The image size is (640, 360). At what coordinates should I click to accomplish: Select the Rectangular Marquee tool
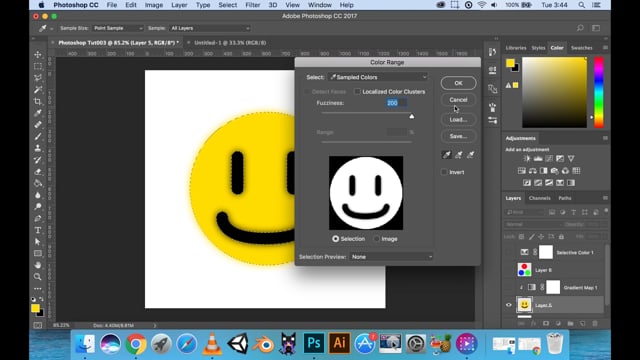[x=38, y=66]
